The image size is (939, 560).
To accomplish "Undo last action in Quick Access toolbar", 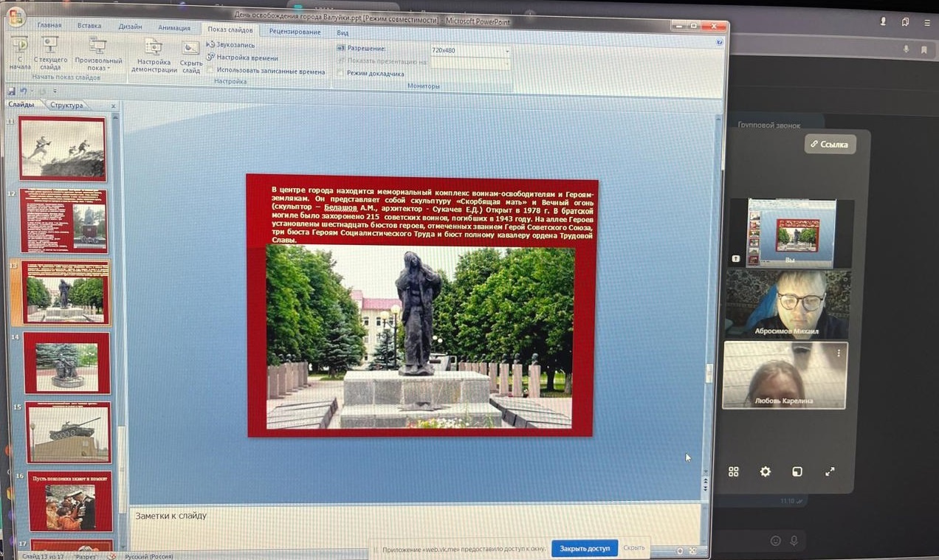I will [x=24, y=91].
